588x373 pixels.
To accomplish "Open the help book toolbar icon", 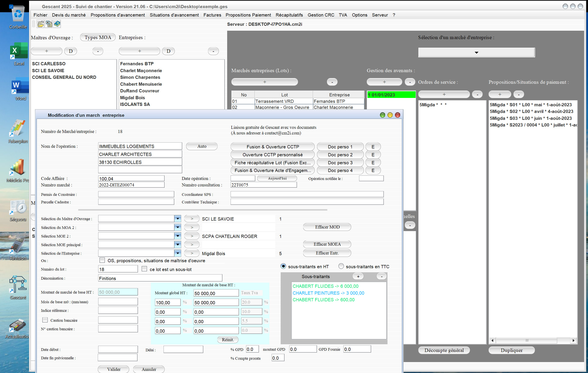I will pos(57,24).
